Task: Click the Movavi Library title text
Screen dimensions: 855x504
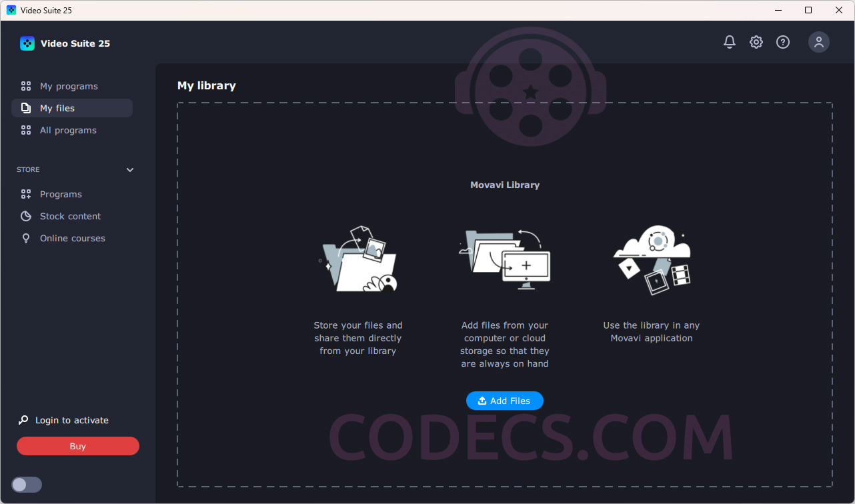Action: click(505, 185)
